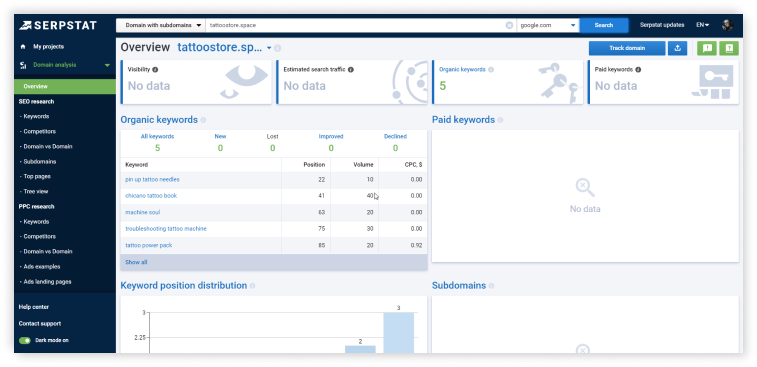This screenshot has width=757, height=367.
Task: Open the 'chicano tattoo book' keyword link
Action: click(x=151, y=196)
